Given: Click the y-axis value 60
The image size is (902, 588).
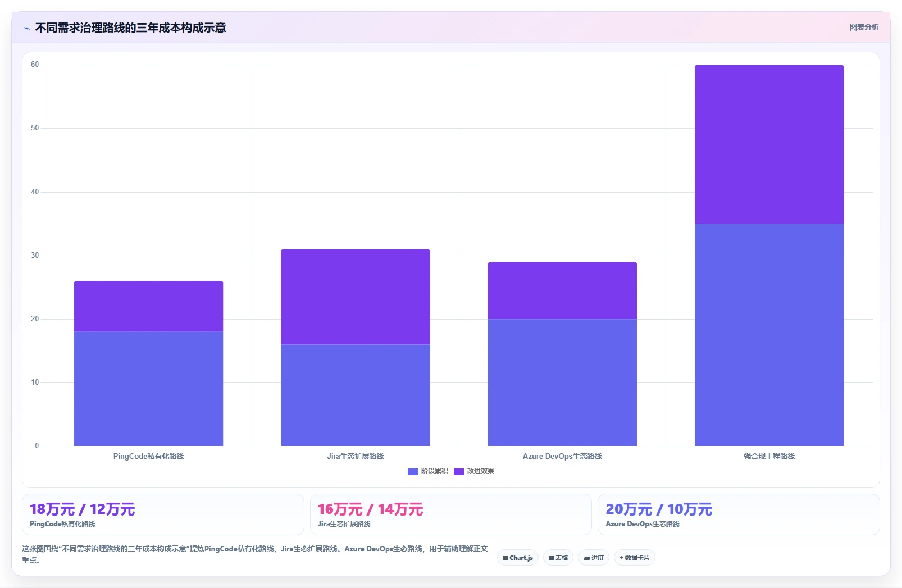Looking at the screenshot, I should tap(35, 65).
